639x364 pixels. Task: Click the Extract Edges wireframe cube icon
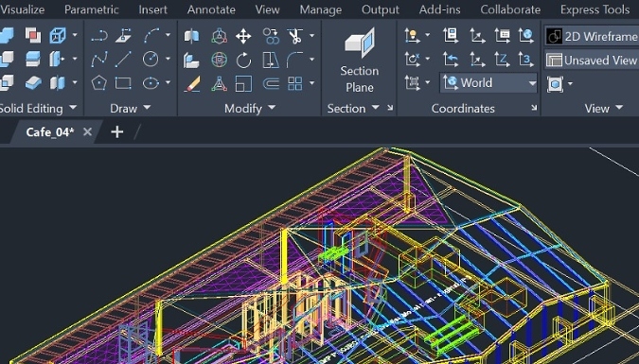[x=58, y=35]
